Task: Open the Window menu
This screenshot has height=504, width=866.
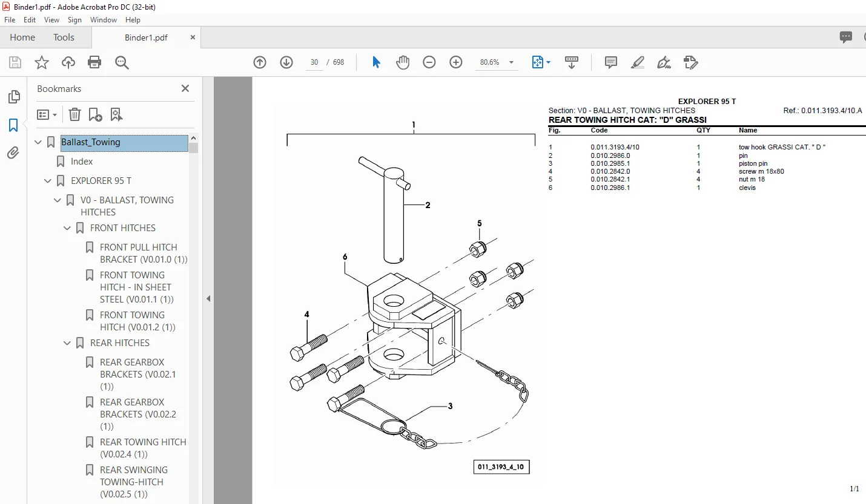Action: (104, 20)
